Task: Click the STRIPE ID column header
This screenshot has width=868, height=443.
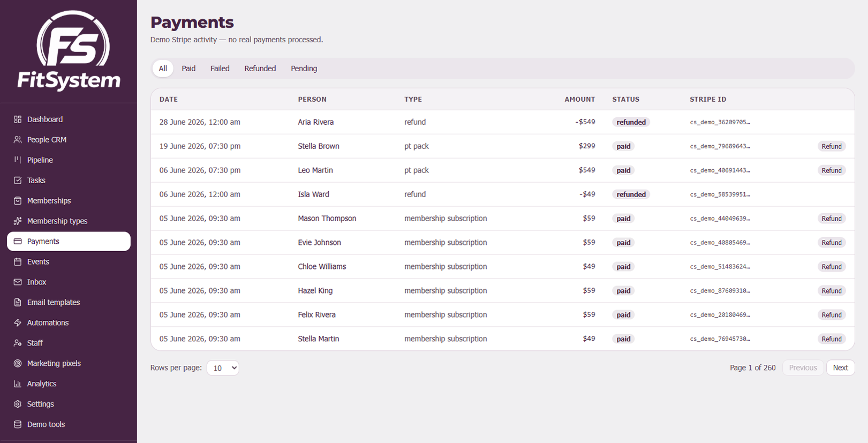Action: tap(708, 100)
